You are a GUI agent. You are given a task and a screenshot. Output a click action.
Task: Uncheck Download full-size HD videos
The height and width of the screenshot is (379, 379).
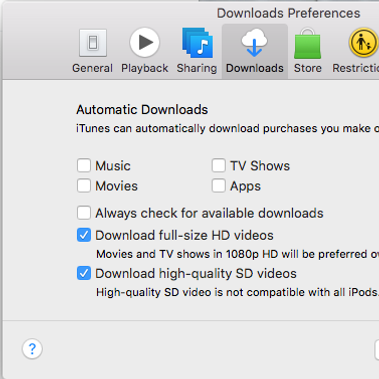(x=84, y=235)
